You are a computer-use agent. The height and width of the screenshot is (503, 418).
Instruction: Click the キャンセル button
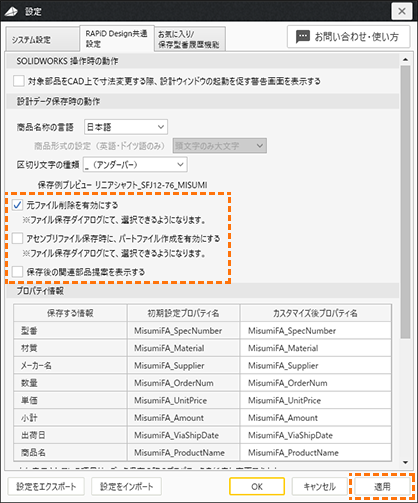319,487
